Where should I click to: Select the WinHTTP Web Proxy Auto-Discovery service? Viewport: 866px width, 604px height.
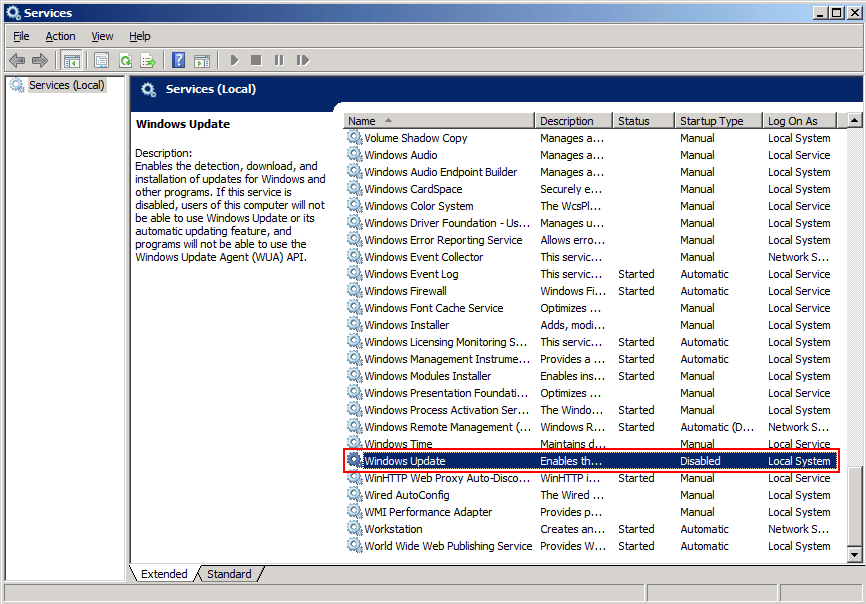(447, 478)
